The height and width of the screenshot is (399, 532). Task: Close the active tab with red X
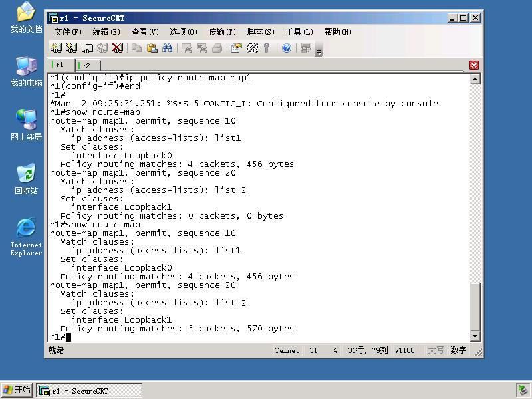click(474, 65)
